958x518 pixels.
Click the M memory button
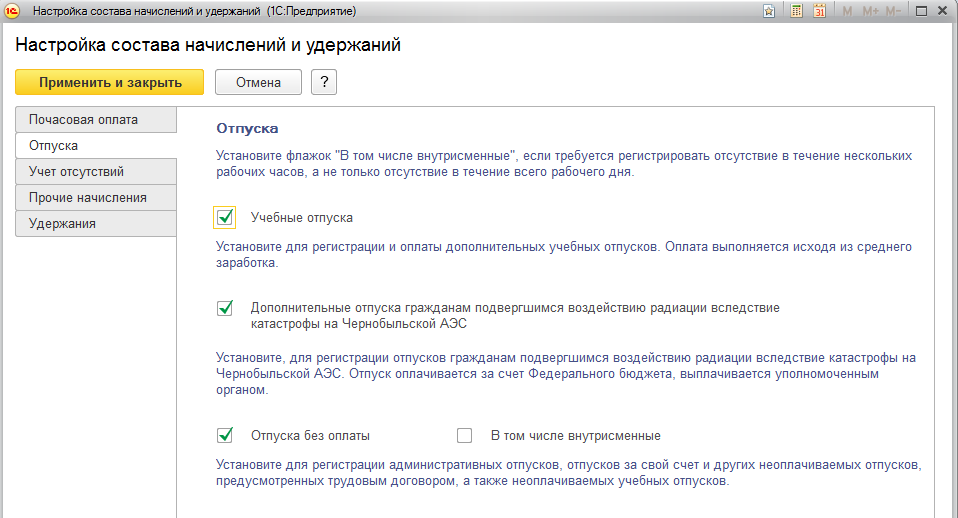[847, 11]
